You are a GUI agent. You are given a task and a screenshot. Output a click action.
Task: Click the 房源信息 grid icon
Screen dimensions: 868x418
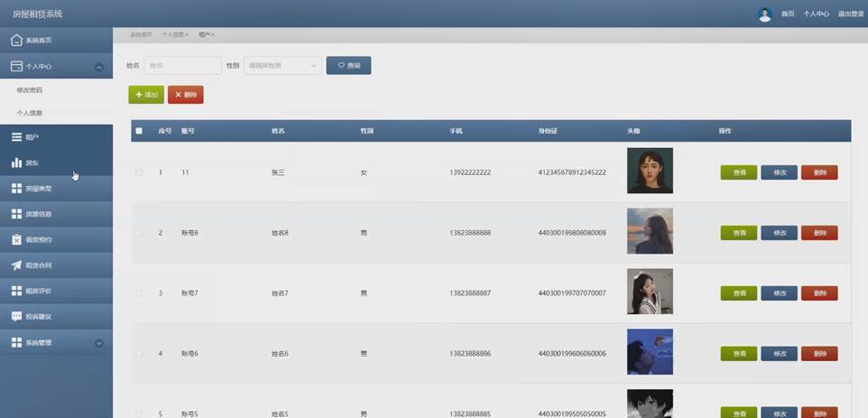tap(16, 214)
